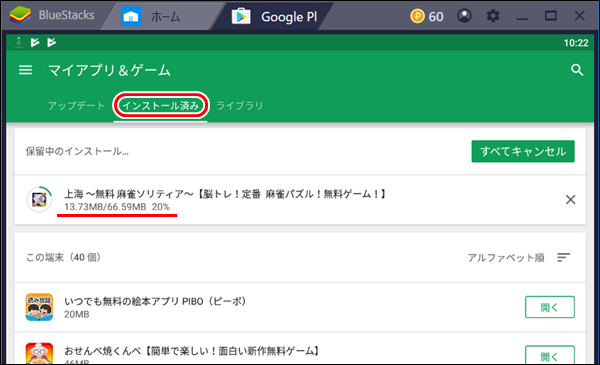The height and width of the screenshot is (365, 600).
Task: Cancel the 上海 mahjong download with X
Action: [x=571, y=199]
